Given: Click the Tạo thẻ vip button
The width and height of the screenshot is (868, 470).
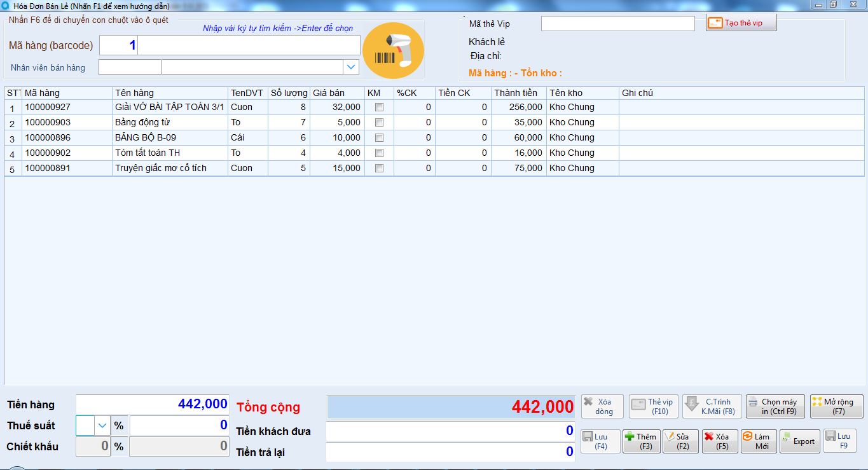Looking at the screenshot, I should point(741,23).
